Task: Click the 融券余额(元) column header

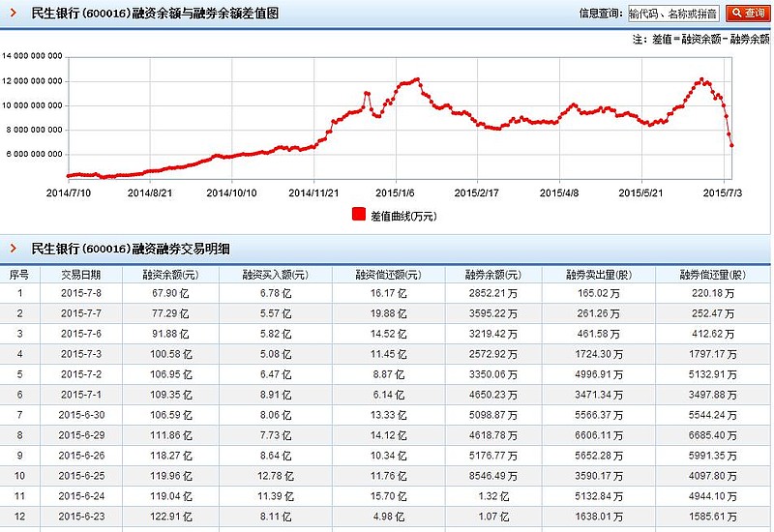Action: 493,275
